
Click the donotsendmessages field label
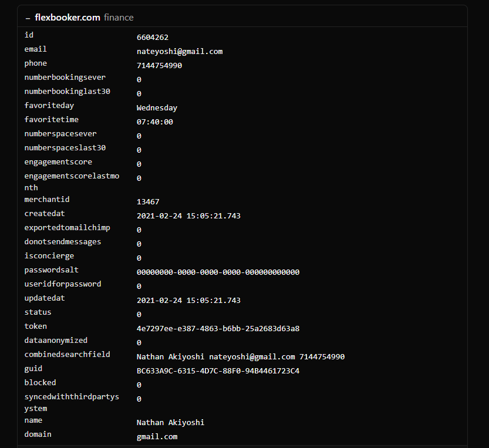62,242
